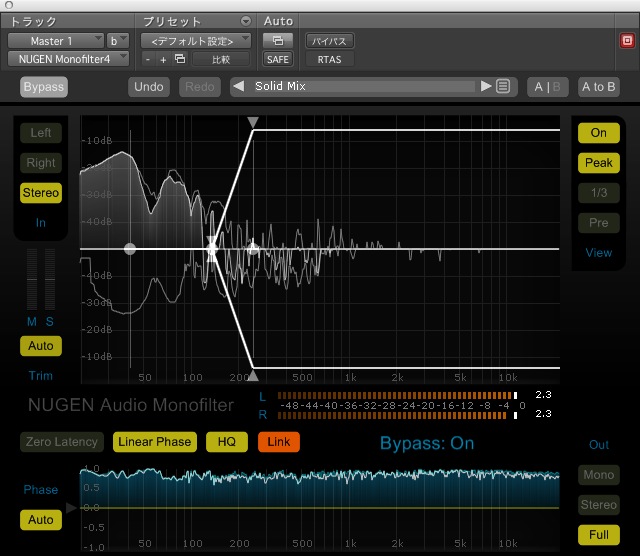Image resolution: width=640 pixels, height=556 pixels.
Task: Toggle HQ processing
Action: 227,442
